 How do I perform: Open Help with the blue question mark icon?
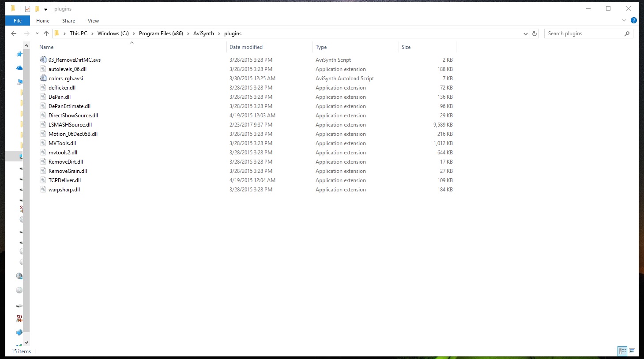click(634, 20)
